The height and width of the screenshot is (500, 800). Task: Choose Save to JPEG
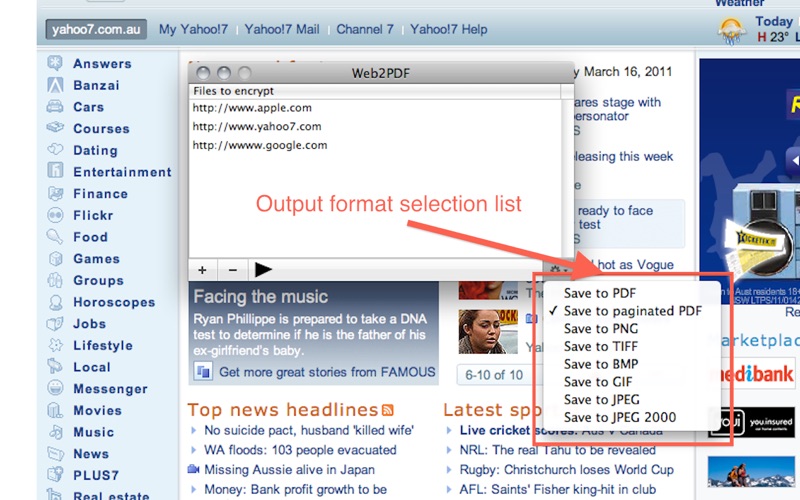coord(602,399)
